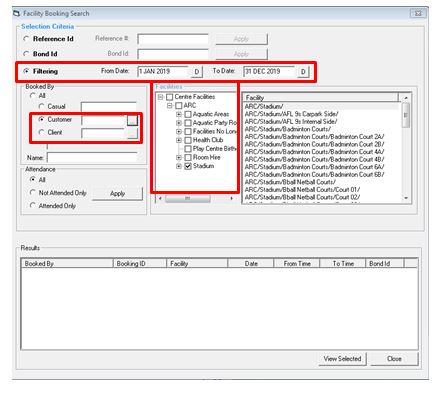Click the Apply button under Attendance
The image size is (437, 394).
click(117, 194)
